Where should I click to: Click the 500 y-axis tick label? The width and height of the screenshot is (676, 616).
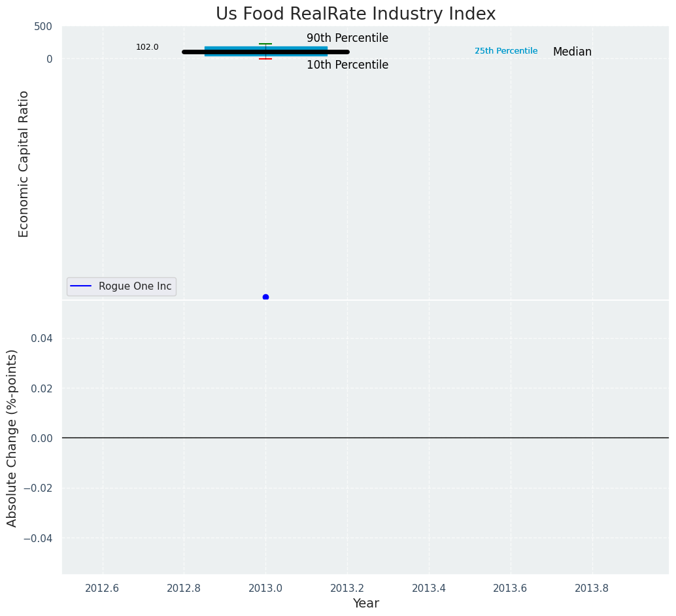click(43, 27)
